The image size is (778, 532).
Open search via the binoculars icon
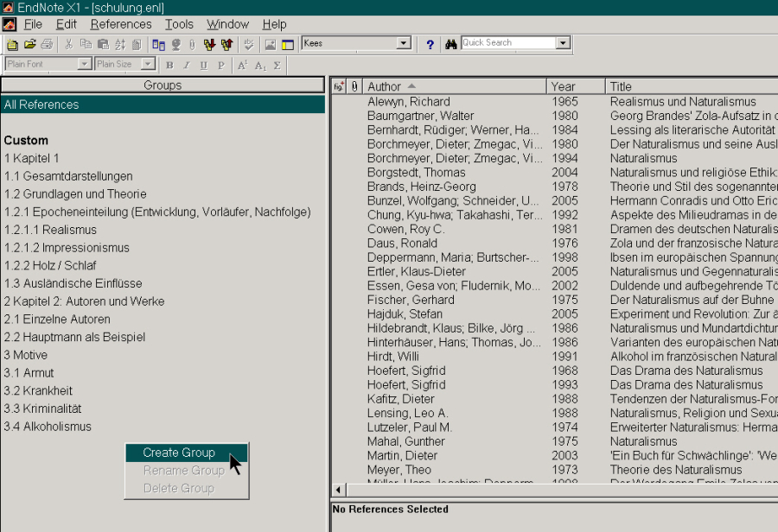[x=452, y=43]
